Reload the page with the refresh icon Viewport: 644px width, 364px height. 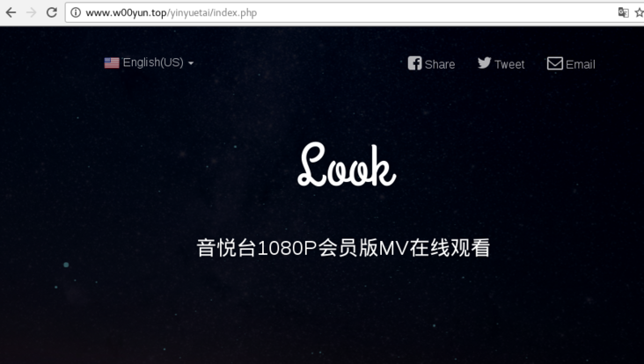[52, 12]
